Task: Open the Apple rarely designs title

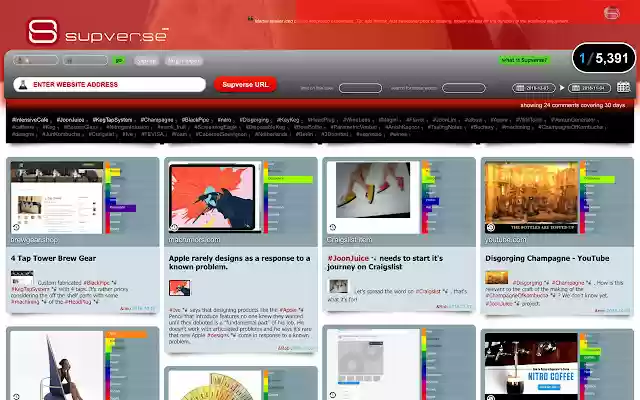Action: pos(239,262)
